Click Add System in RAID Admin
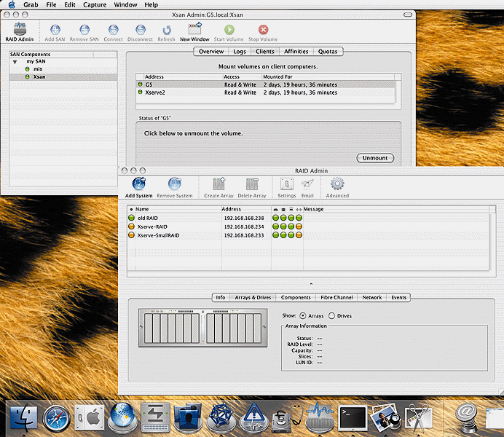The height and width of the screenshot is (437, 504). tap(139, 188)
